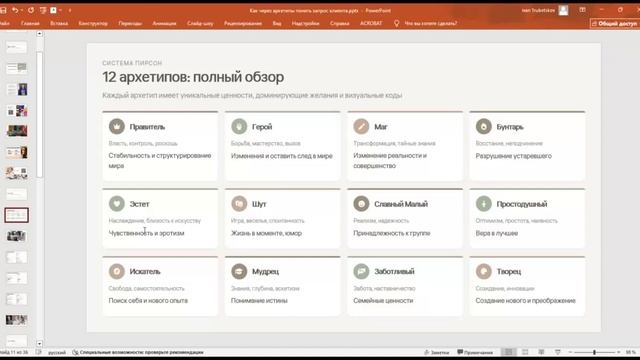Click the Общий доступ share button
Screen dimensions: 640x360
coord(614,24)
